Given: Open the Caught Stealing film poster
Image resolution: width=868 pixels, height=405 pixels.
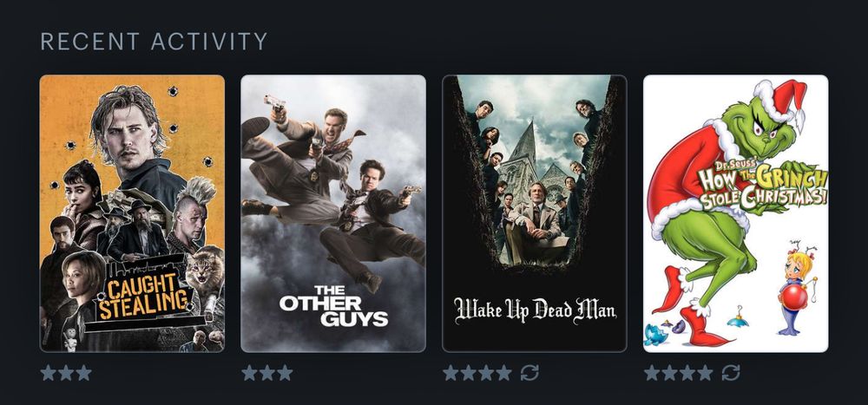Looking at the screenshot, I should [132, 213].
